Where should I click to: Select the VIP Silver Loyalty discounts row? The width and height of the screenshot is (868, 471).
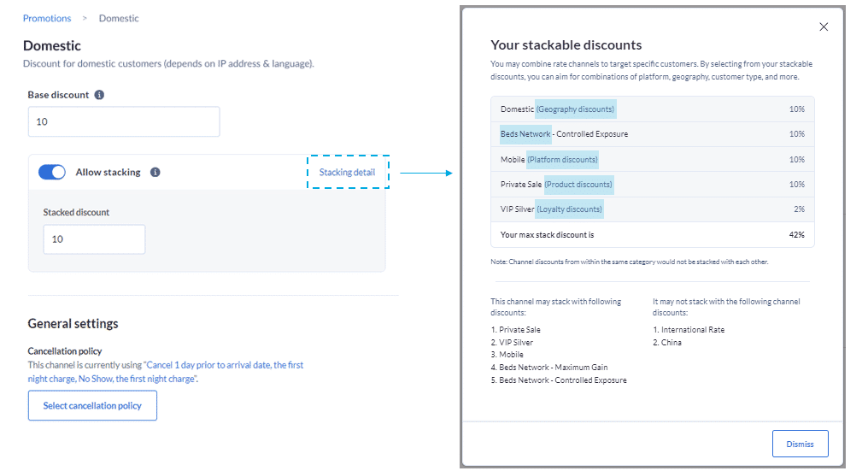tap(652, 209)
